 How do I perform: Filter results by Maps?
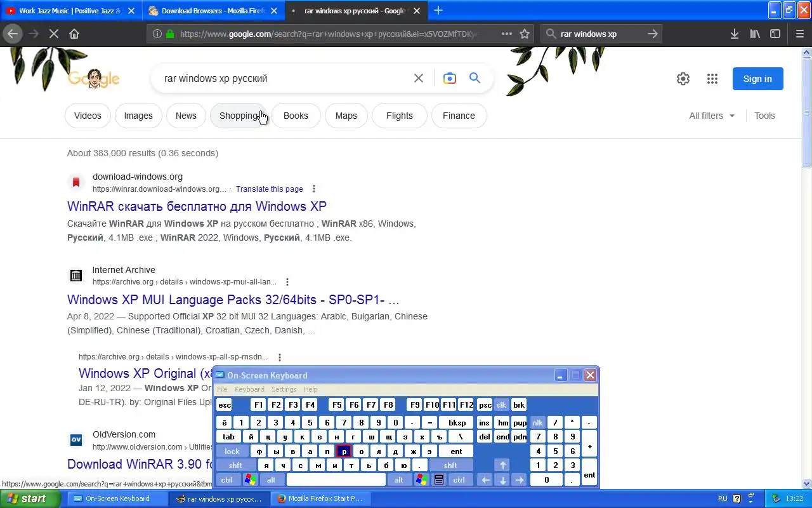346,116
